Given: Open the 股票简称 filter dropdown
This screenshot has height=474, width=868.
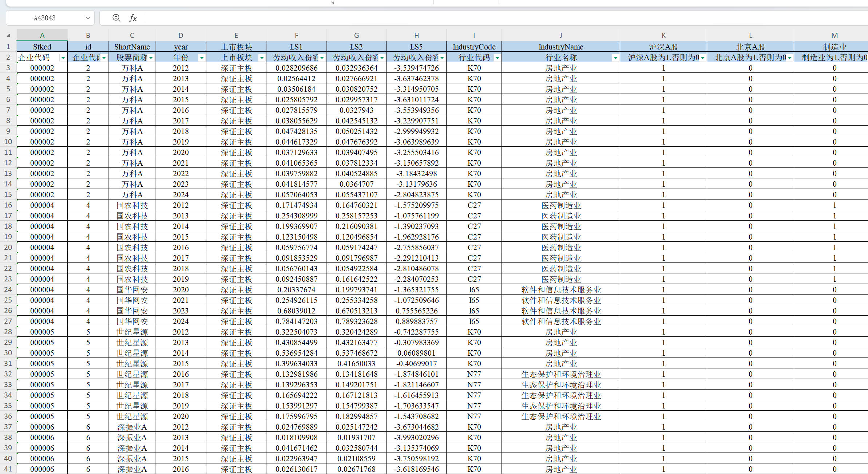Looking at the screenshot, I should click(151, 58).
